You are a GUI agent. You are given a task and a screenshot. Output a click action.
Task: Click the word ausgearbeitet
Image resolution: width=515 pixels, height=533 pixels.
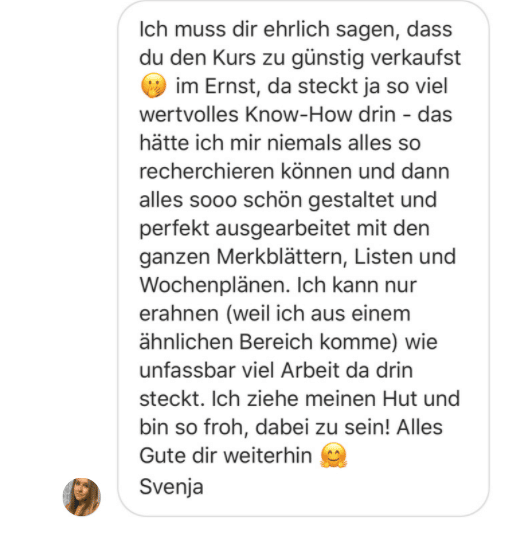[x=283, y=228]
